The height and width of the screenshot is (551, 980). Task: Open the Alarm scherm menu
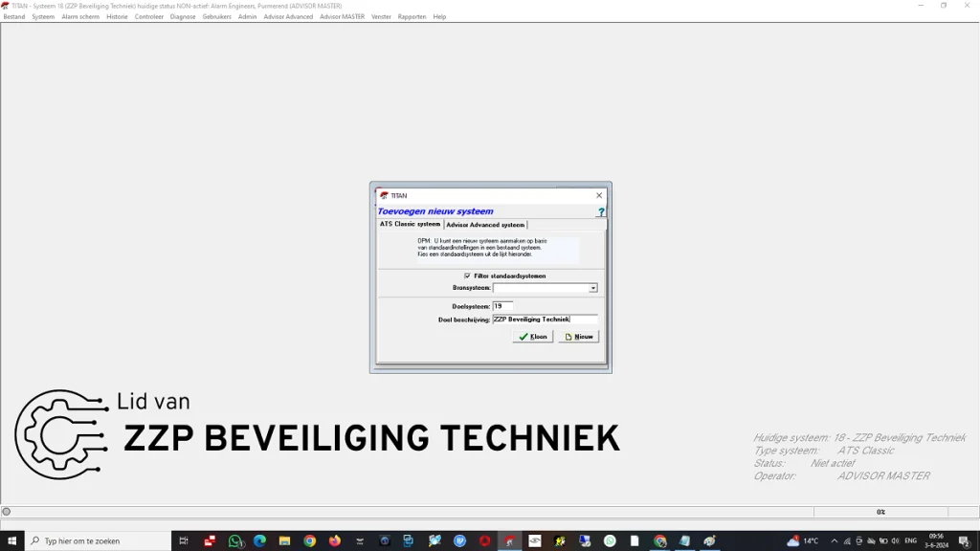coord(80,16)
